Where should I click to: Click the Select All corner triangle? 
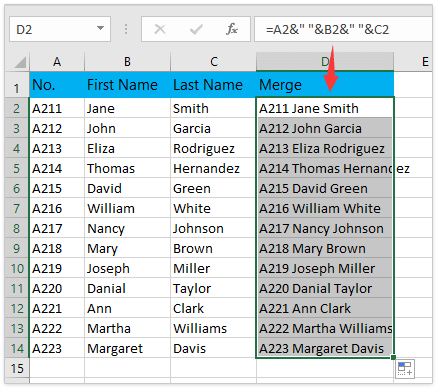[x=19, y=62]
